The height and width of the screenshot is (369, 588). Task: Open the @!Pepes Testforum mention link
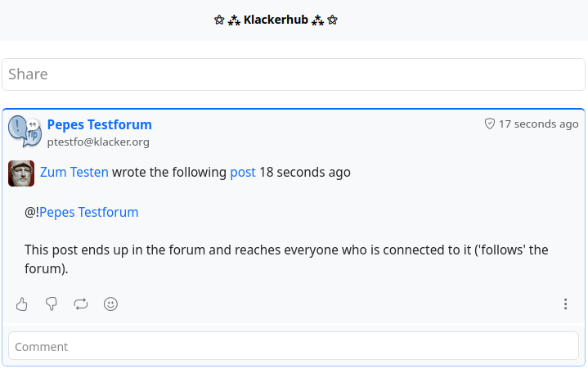tap(88, 213)
